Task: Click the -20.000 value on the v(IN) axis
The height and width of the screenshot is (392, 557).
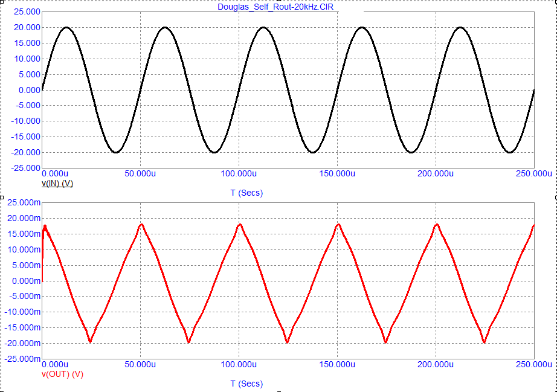Action: (x=25, y=152)
